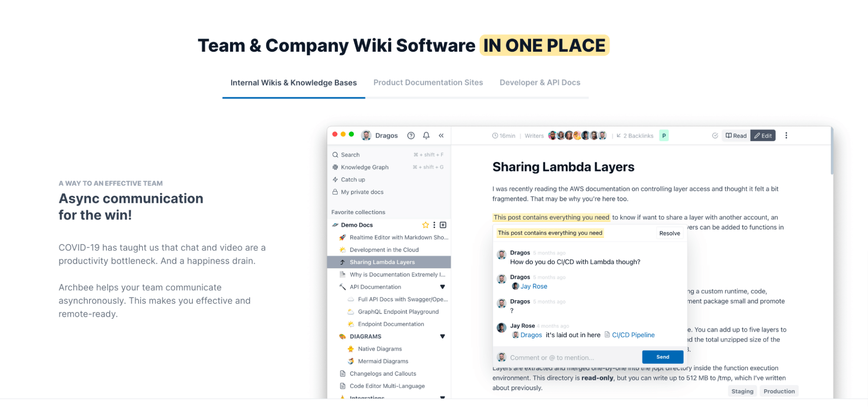Select Catch up in the sidebar
The width and height of the screenshot is (868, 417).
[353, 179]
